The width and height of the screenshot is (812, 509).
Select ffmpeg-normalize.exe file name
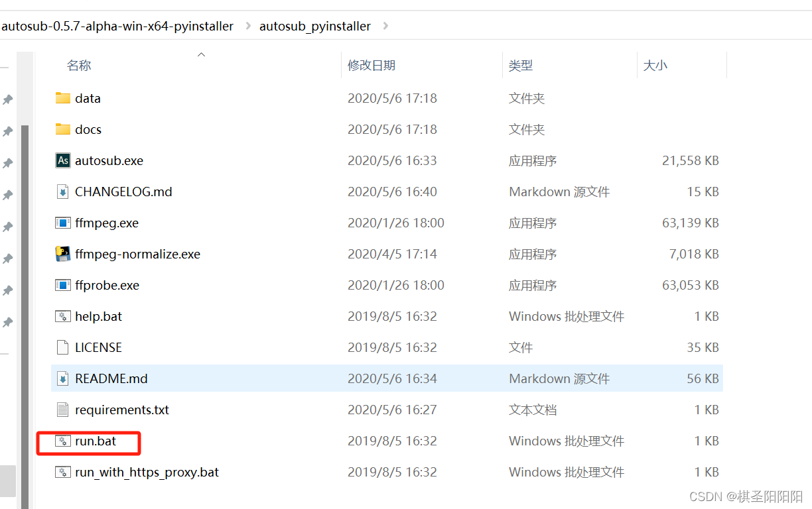pos(137,254)
